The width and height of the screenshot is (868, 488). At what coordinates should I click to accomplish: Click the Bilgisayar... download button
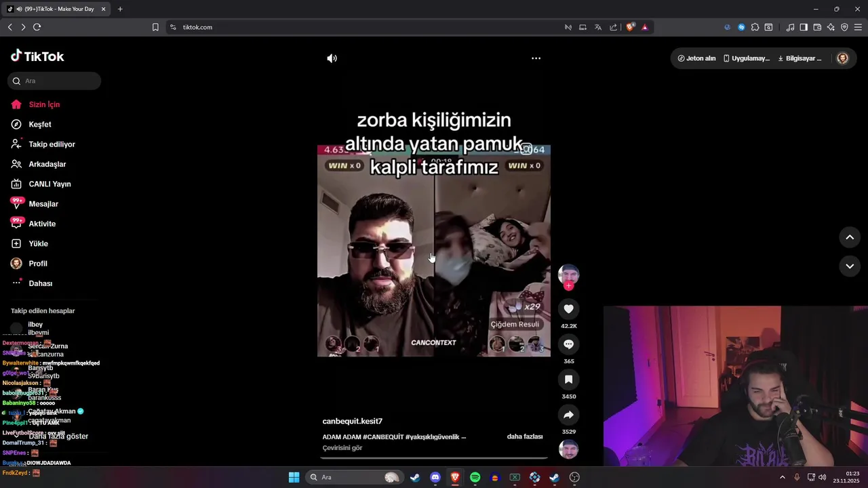point(800,58)
